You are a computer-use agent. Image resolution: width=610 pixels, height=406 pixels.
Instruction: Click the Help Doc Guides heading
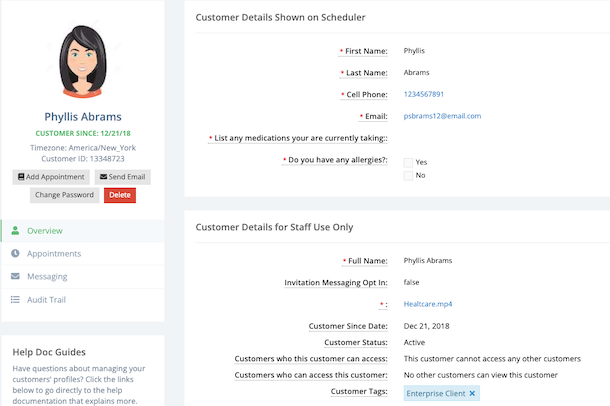pyautogui.click(x=49, y=352)
